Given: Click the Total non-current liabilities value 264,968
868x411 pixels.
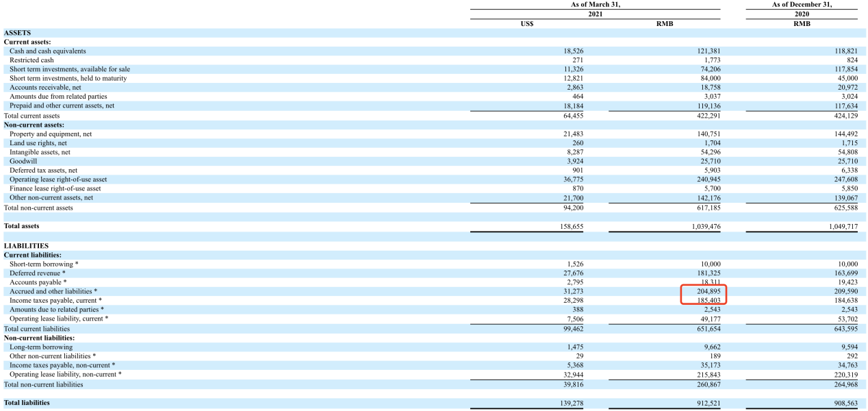Looking at the screenshot, I should [x=843, y=384].
